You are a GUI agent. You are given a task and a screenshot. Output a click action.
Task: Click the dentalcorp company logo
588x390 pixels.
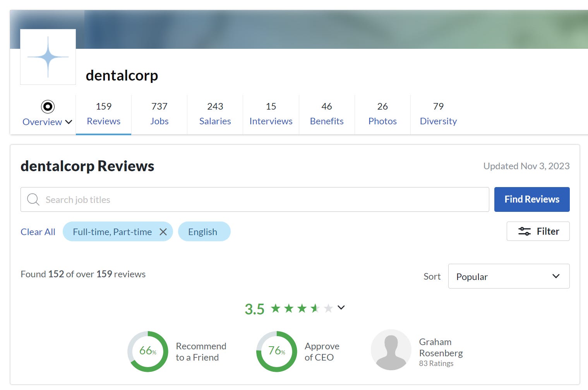tap(48, 57)
